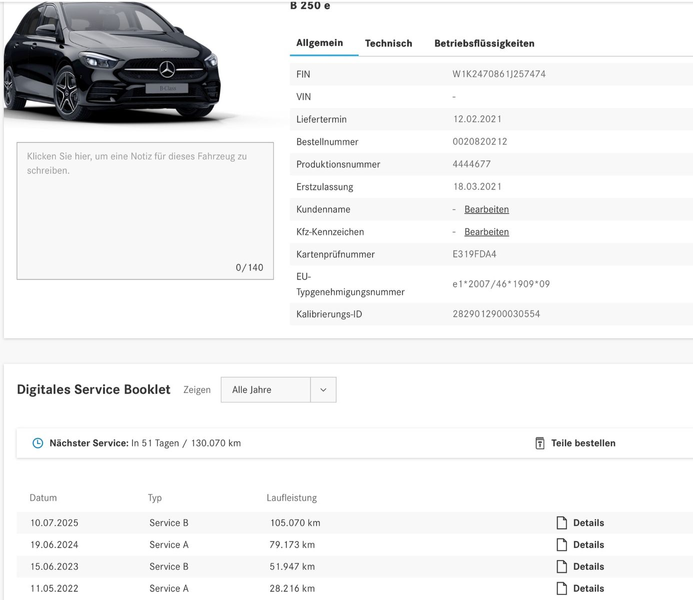
Task: Expand the Alle Jahre dropdown arrow
Action: tap(323, 390)
